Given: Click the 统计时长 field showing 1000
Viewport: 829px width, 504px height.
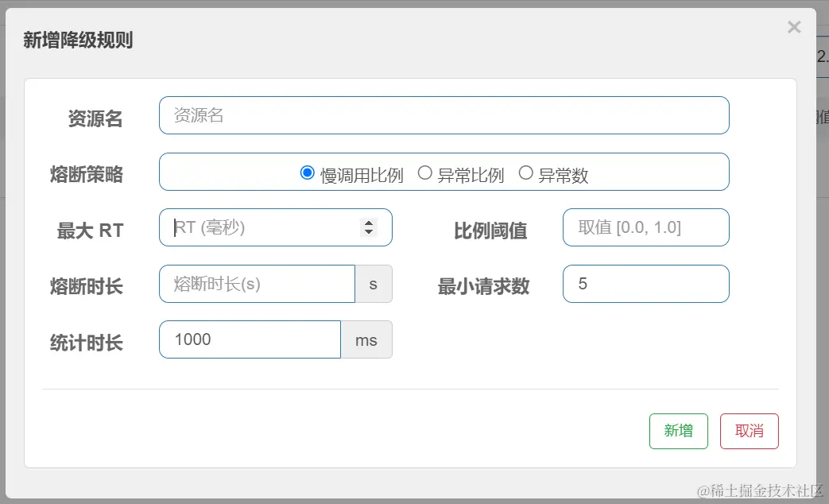Looking at the screenshot, I should (x=250, y=339).
